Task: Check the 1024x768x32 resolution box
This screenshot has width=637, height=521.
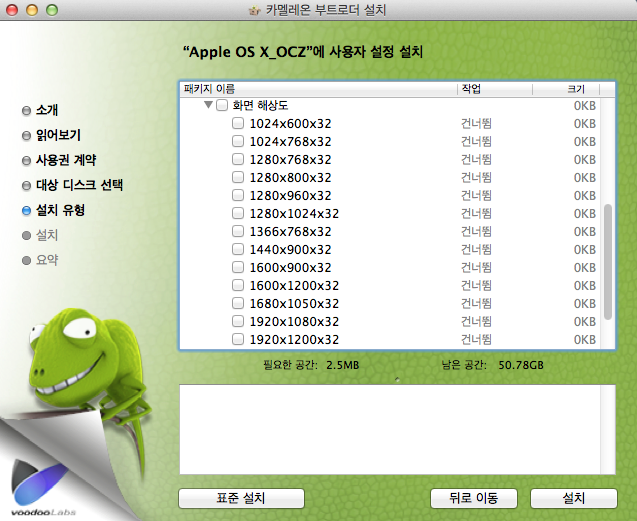Action: tap(238, 141)
